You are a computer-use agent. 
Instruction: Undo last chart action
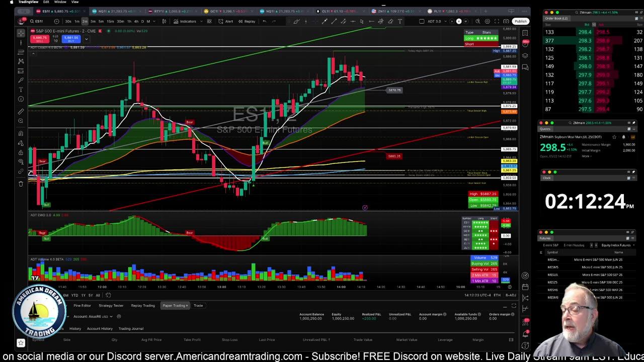[265, 21]
